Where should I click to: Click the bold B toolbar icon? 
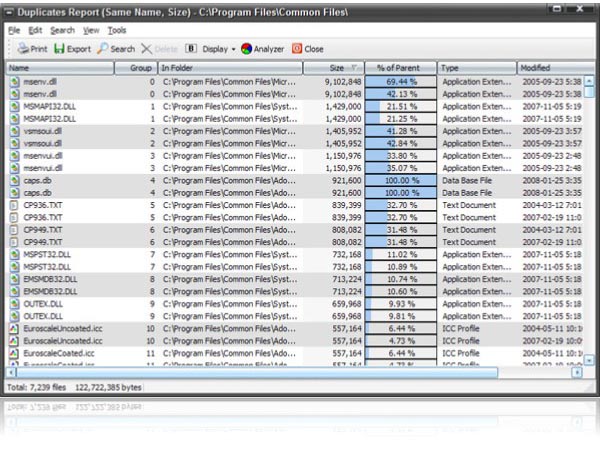click(x=190, y=48)
